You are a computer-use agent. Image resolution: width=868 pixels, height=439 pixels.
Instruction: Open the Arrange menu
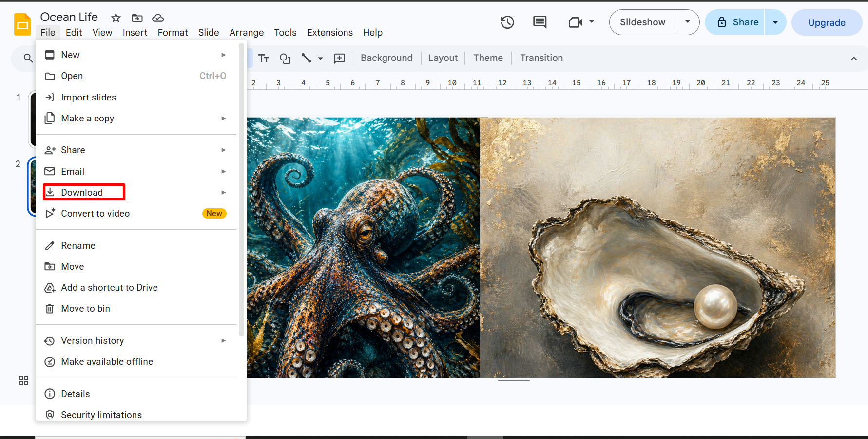point(247,32)
